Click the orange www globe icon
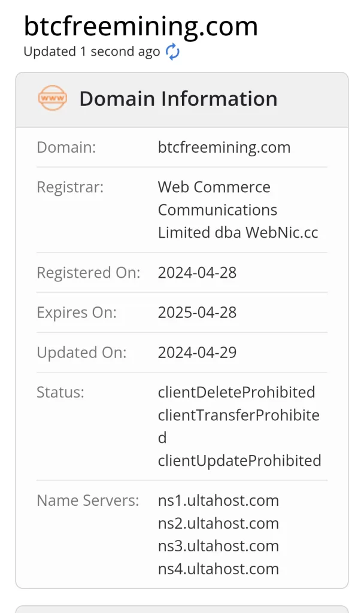The width and height of the screenshot is (364, 613). [52, 98]
